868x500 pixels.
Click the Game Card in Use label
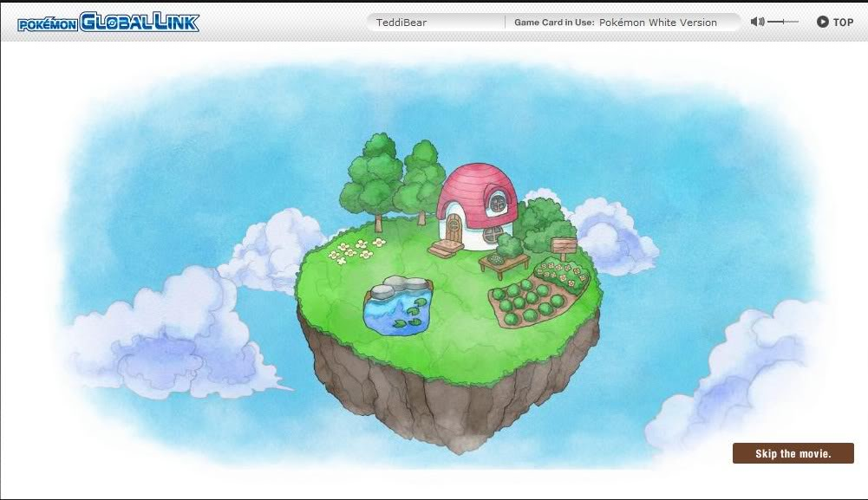[x=554, y=23]
